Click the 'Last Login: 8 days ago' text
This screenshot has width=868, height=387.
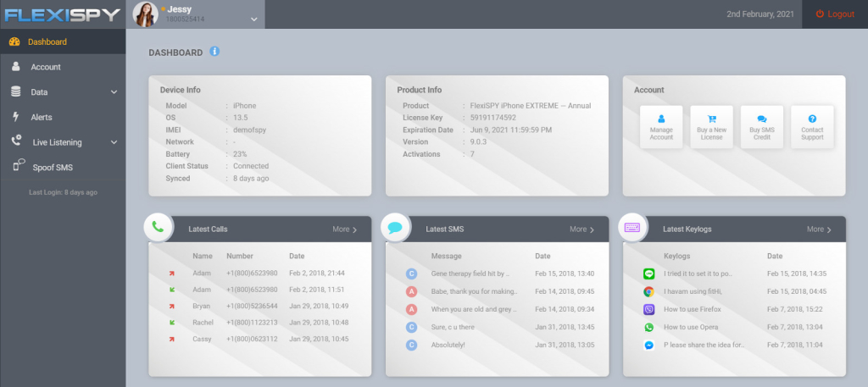(63, 192)
